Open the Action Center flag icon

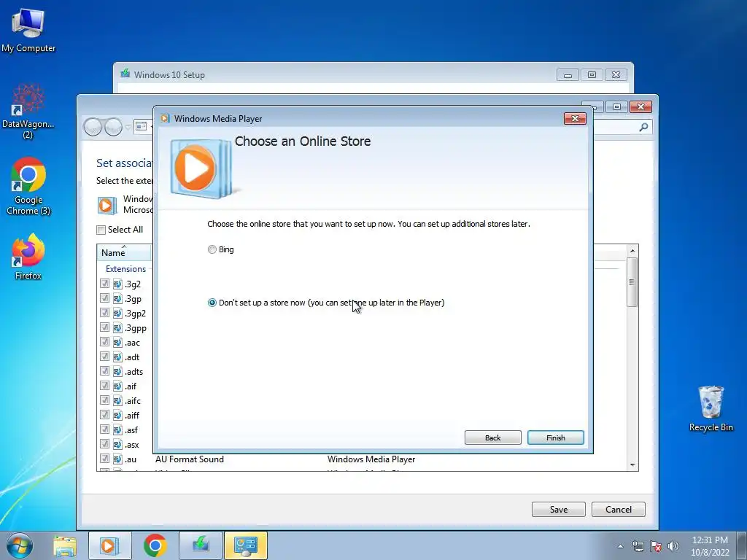(x=656, y=546)
